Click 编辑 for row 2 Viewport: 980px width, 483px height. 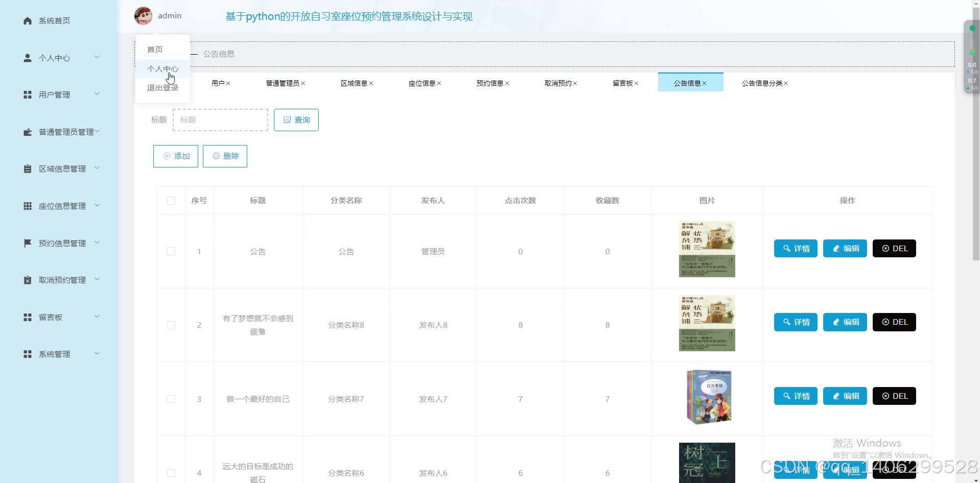pyautogui.click(x=845, y=322)
